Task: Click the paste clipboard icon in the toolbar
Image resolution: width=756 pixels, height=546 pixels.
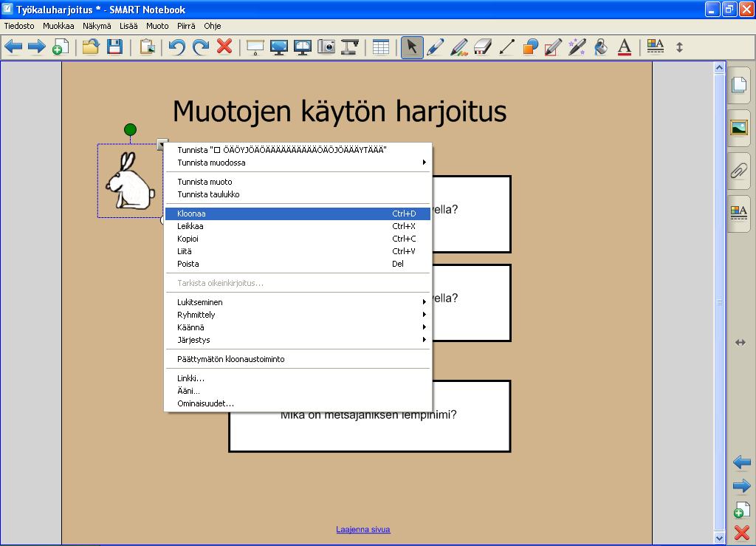Action: 148,47
